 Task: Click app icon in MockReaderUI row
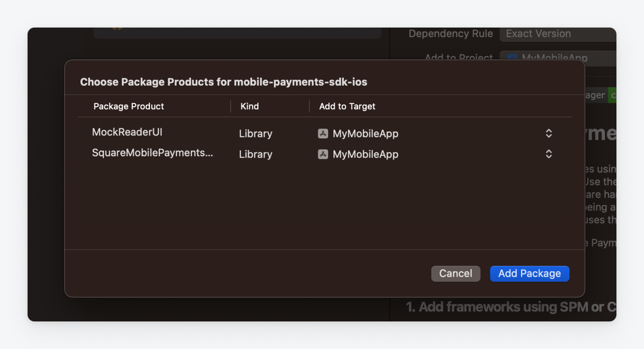tap(323, 134)
